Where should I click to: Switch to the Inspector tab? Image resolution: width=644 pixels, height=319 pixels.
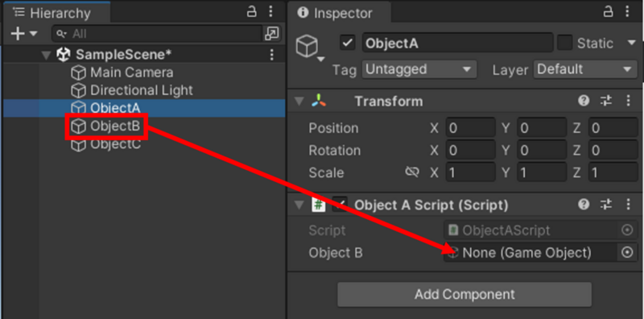[339, 13]
